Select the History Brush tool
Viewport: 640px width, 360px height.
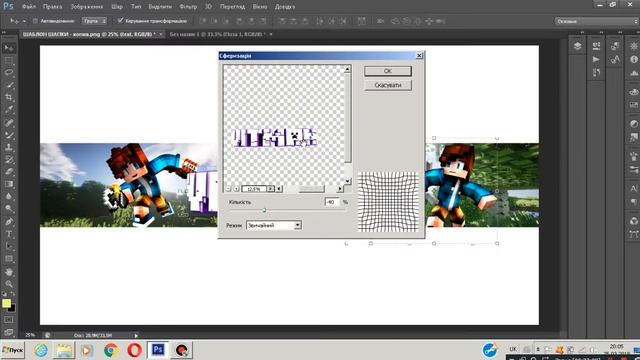(x=9, y=160)
